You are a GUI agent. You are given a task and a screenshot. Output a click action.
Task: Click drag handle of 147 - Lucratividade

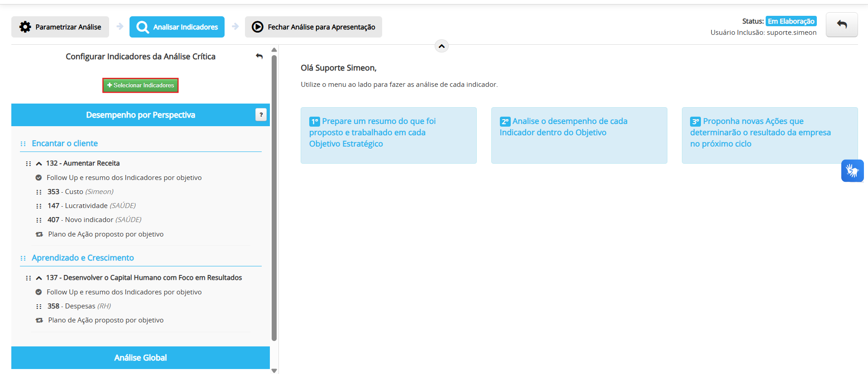(x=39, y=206)
